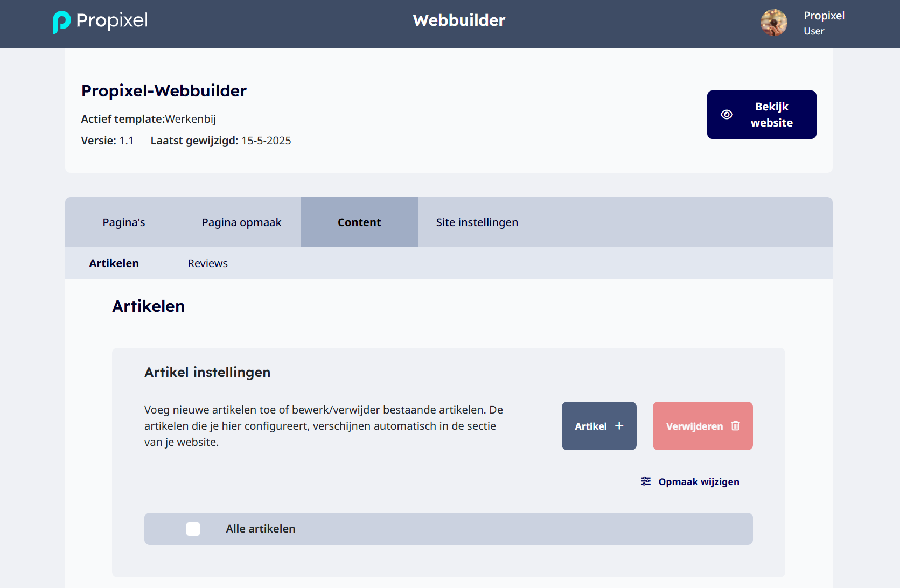This screenshot has height=588, width=900.
Task: Click the plus icon on the Artikel button
Action: (x=619, y=426)
